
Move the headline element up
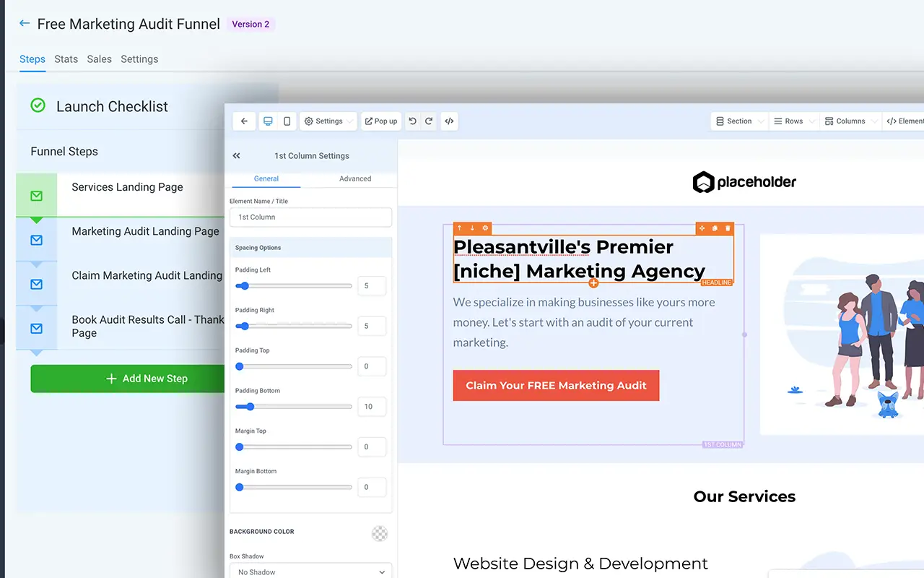point(459,228)
